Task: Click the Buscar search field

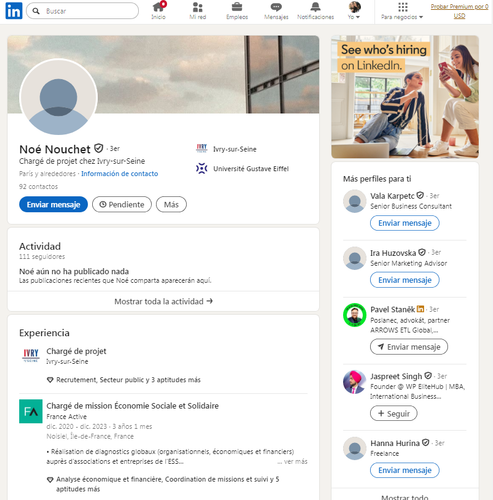Action: pos(82,11)
